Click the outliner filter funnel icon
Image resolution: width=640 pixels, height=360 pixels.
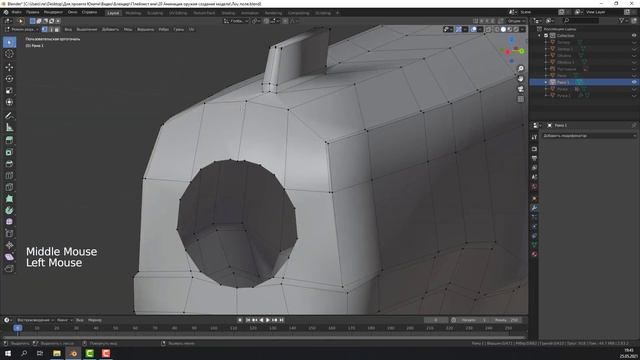point(622,20)
